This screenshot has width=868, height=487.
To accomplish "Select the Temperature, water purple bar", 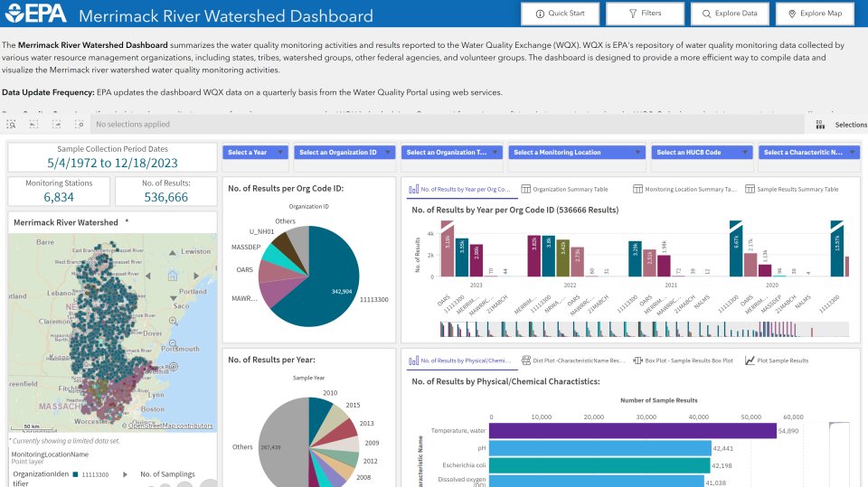I will (x=633, y=431).
